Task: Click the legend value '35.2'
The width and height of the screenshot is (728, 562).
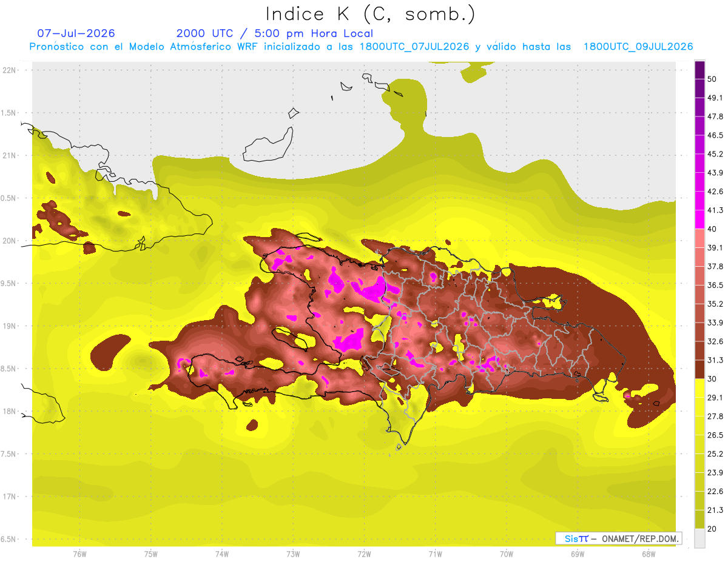Action: 715,304
